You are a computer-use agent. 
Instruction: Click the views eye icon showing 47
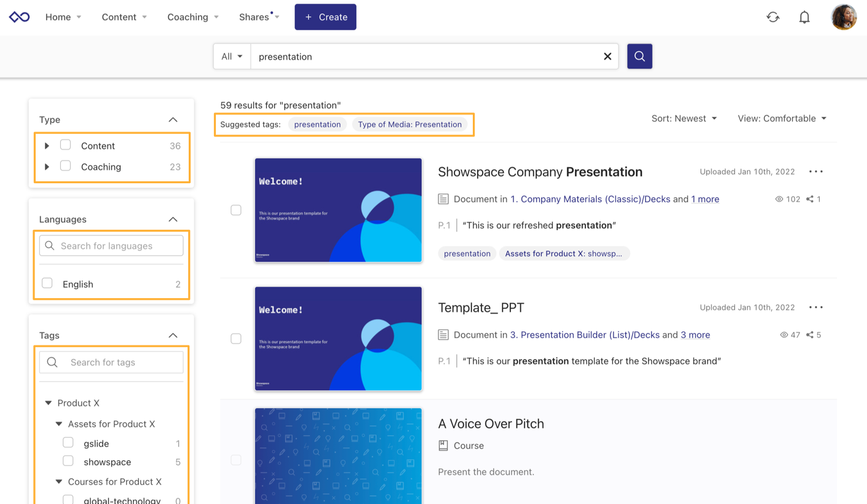click(784, 335)
